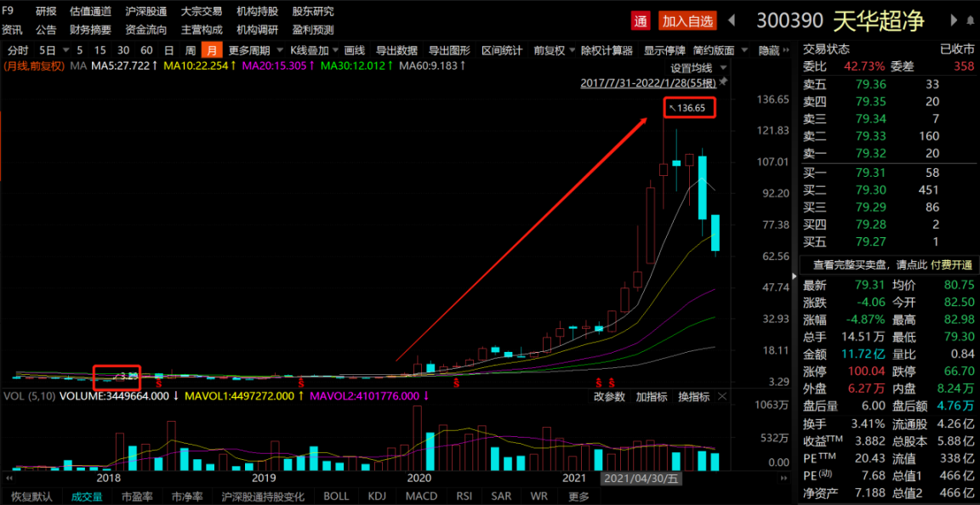The height and width of the screenshot is (505, 980).
Task: Click 恢复默认 indicator tab
Action: 31,496
